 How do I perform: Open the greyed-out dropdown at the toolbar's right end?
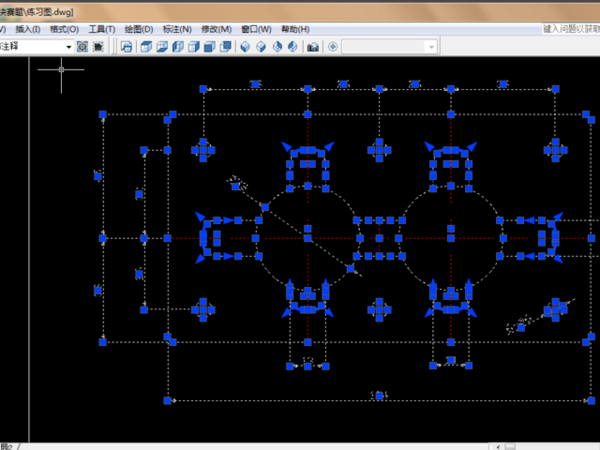[x=431, y=47]
